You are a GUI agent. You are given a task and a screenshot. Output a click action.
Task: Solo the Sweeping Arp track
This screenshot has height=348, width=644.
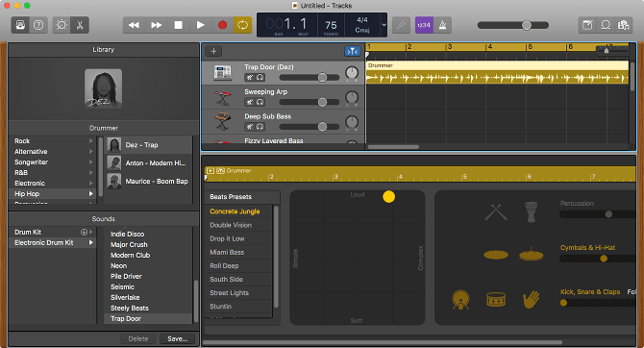(260, 102)
